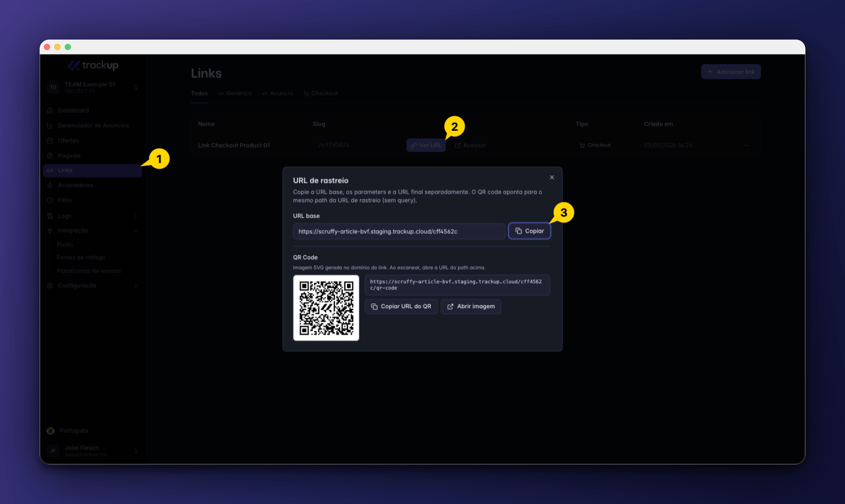Click the /cff4562c slug cell
845x504 pixels.
[334, 145]
